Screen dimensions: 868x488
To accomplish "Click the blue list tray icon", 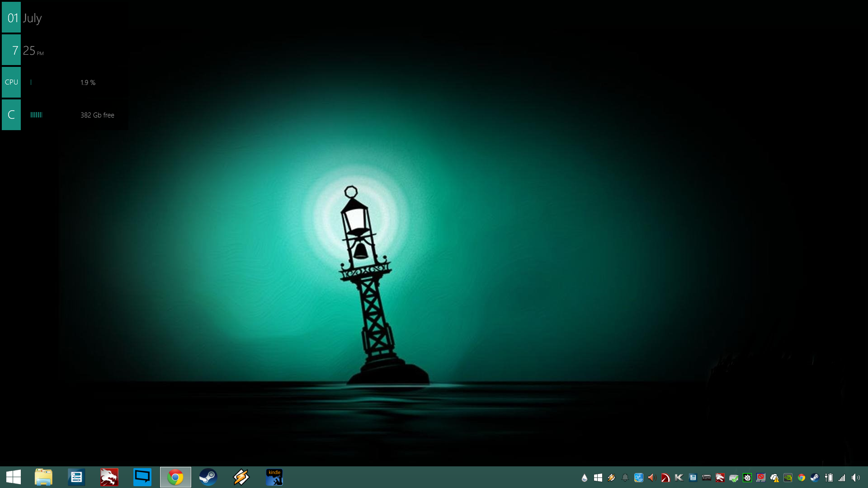I will coord(693,478).
